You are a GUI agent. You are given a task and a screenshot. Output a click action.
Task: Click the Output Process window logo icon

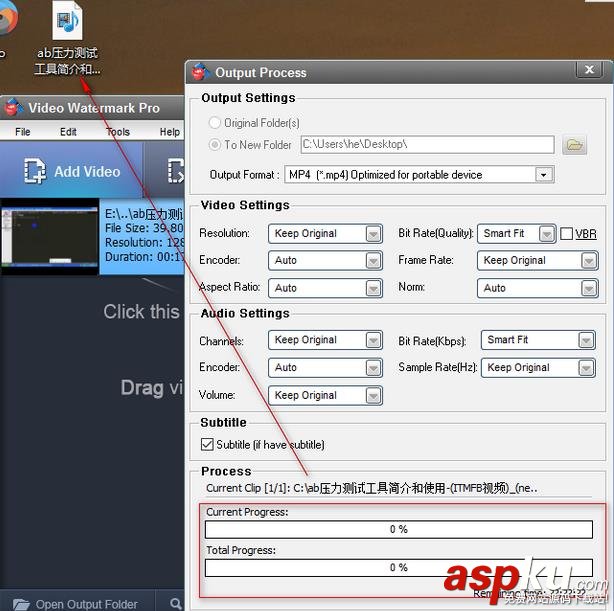(199, 72)
